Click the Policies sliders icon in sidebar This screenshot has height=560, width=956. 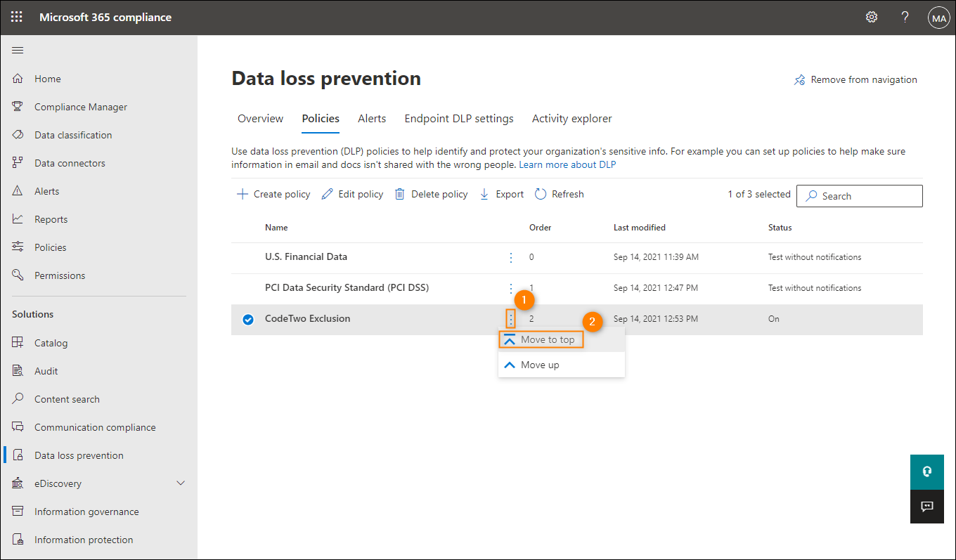[18, 247]
